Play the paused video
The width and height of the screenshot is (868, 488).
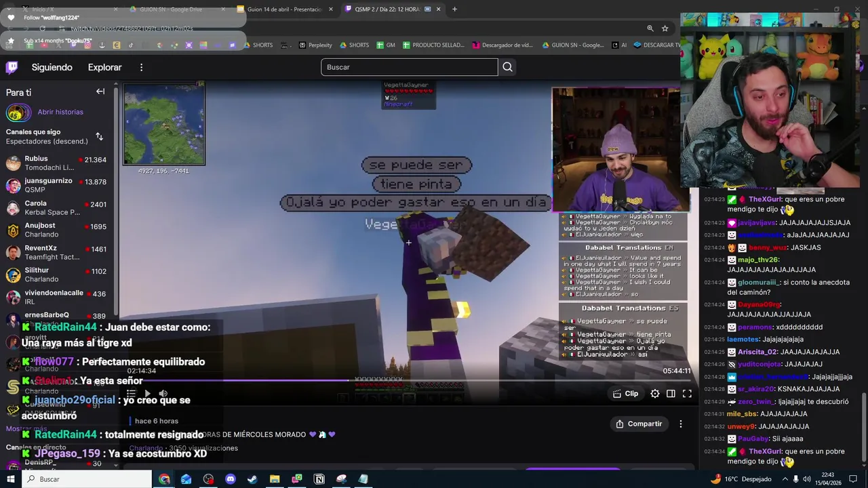(147, 393)
